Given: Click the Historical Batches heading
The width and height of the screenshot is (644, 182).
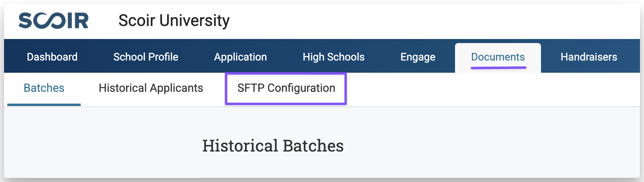Looking at the screenshot, I should click(273, 146).
